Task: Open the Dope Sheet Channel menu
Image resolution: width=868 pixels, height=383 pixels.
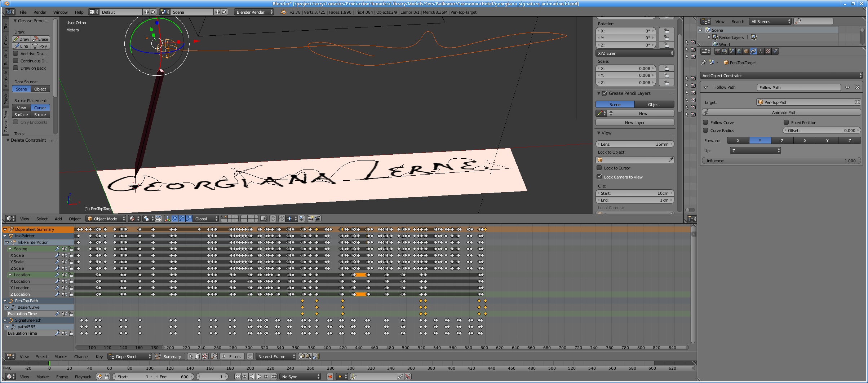Action: point(81,357)
